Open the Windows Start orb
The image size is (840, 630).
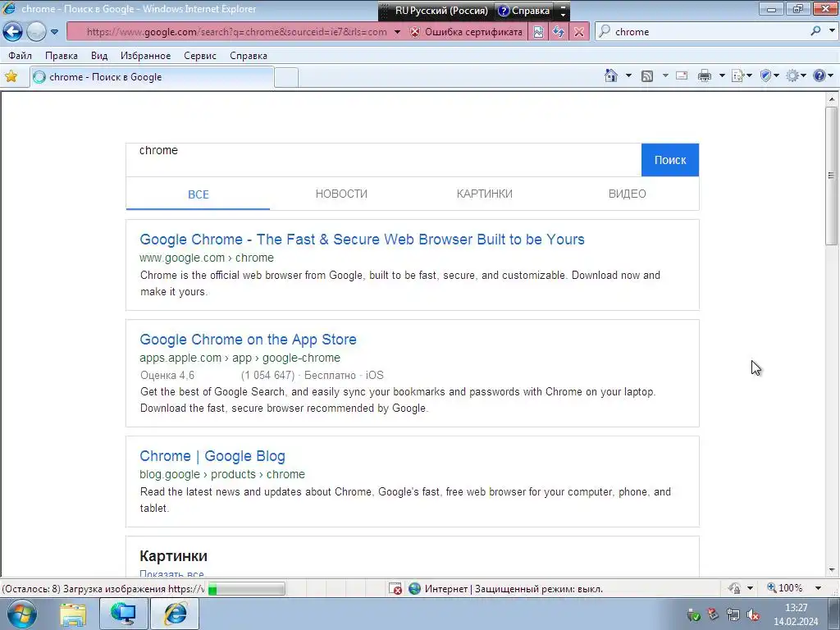coord(22,614)
